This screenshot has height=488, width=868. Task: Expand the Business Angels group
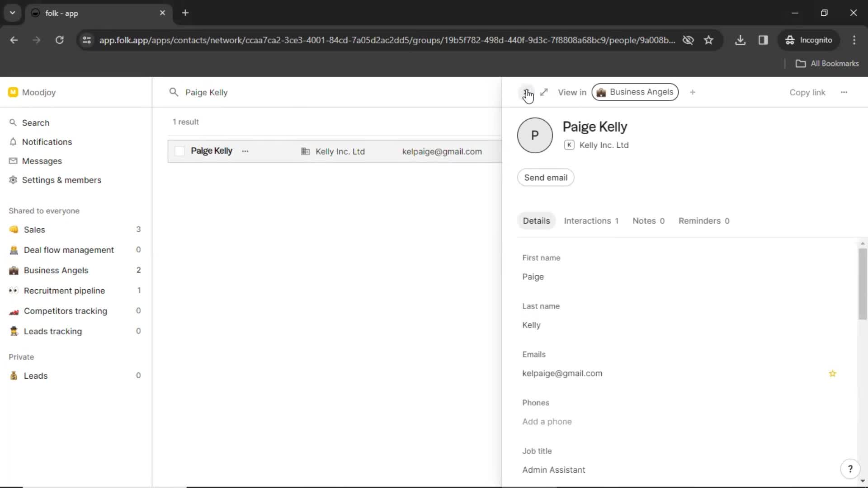pyautogui.click(x=56, y=270)
